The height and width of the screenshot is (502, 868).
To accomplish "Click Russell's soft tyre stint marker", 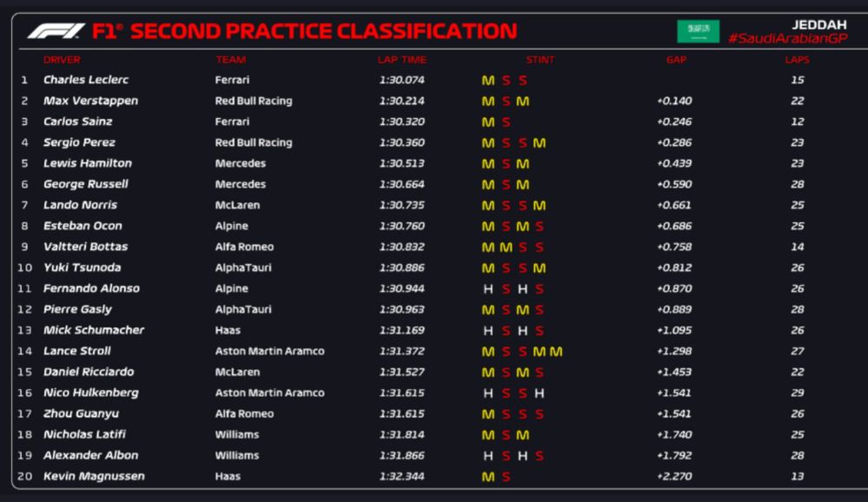I will [506, 185].
